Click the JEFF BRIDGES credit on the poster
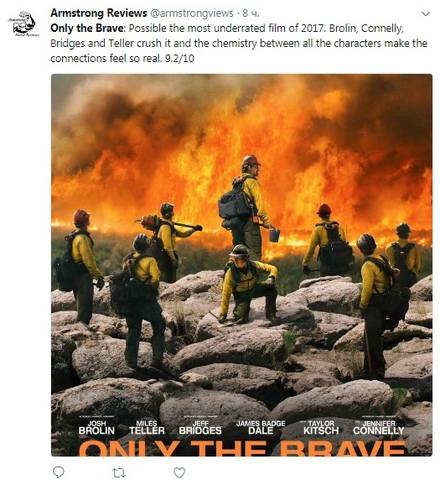Image resolution: width=440 pixels, height=480 pixels. 200,428
